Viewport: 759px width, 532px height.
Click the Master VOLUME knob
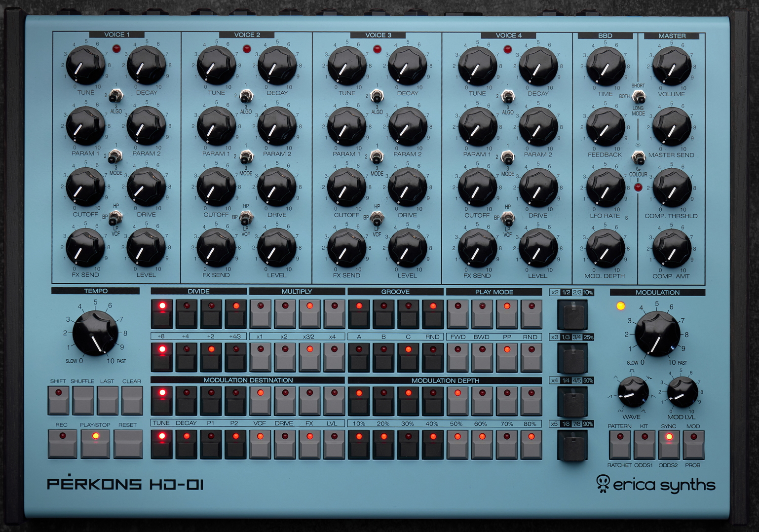click(671, 67)
